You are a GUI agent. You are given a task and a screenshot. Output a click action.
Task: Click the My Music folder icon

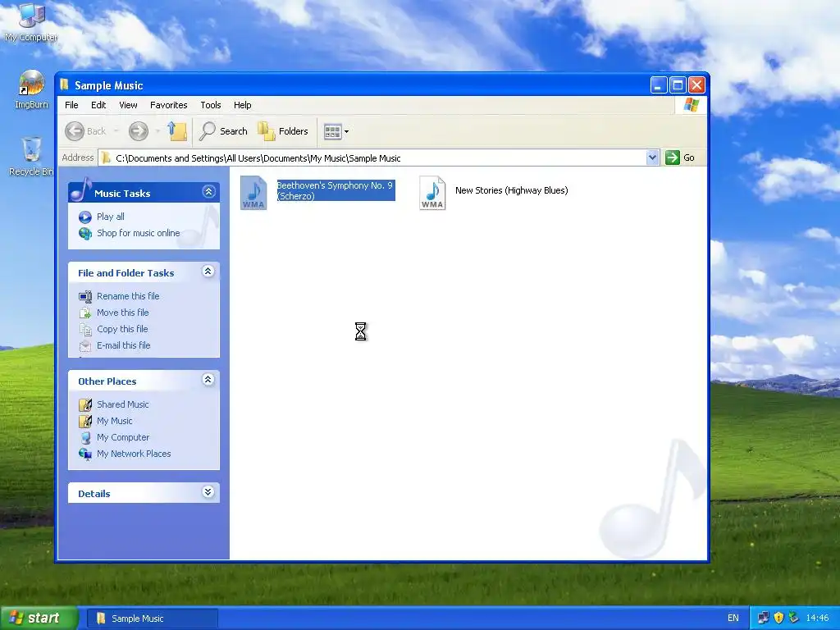coord(85,422)
